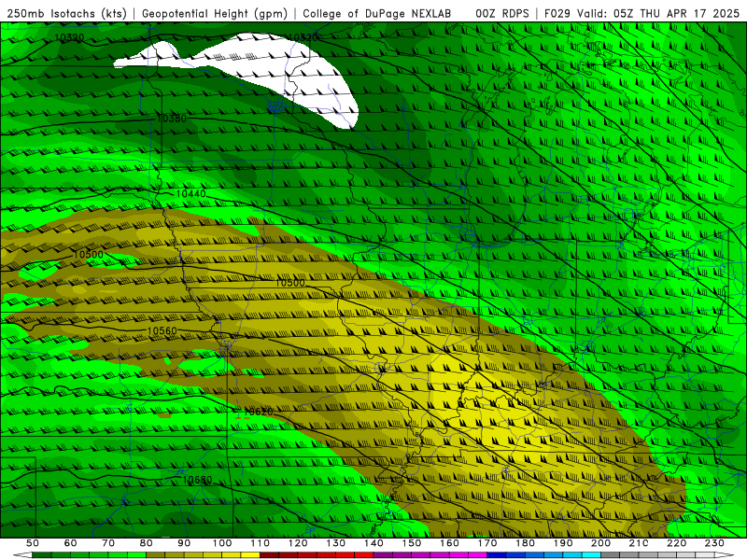Pick the dark red swatch starting at 110
Screen dimensions: 747x560
pyautogui.click(x=269, y=554)
